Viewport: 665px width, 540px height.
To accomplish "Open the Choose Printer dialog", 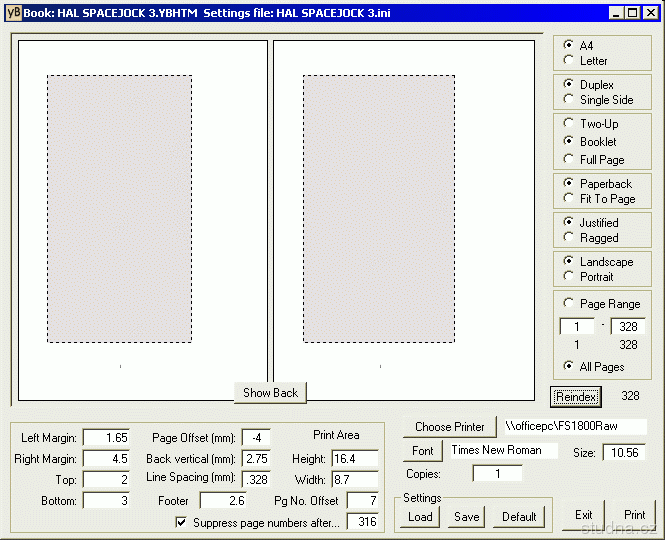I will pyautogui.click(x=449, y=427).
